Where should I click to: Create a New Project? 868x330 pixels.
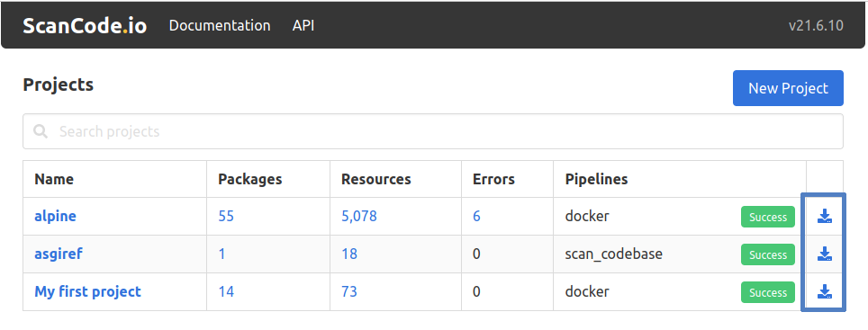pos(788,88)
